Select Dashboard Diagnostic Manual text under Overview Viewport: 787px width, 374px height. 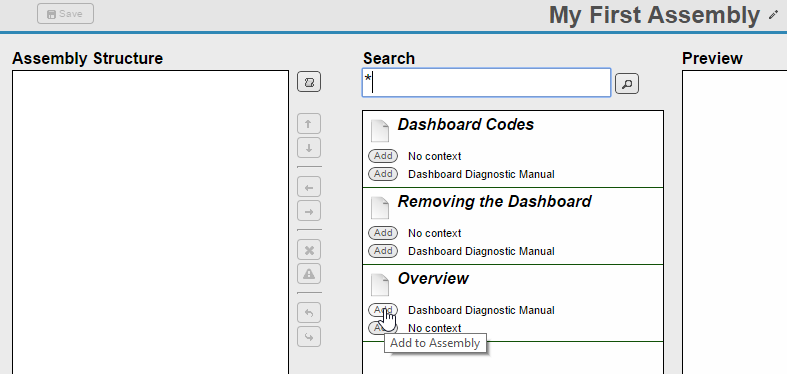tap(481, 310)
